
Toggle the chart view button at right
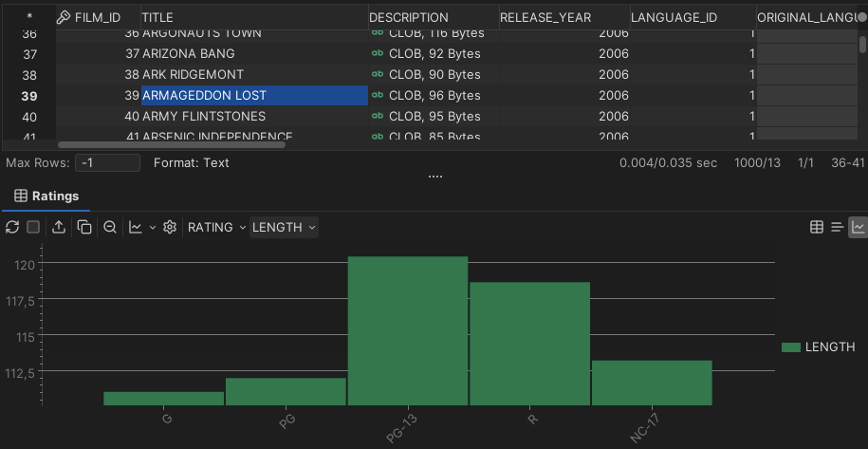[858, 227]
